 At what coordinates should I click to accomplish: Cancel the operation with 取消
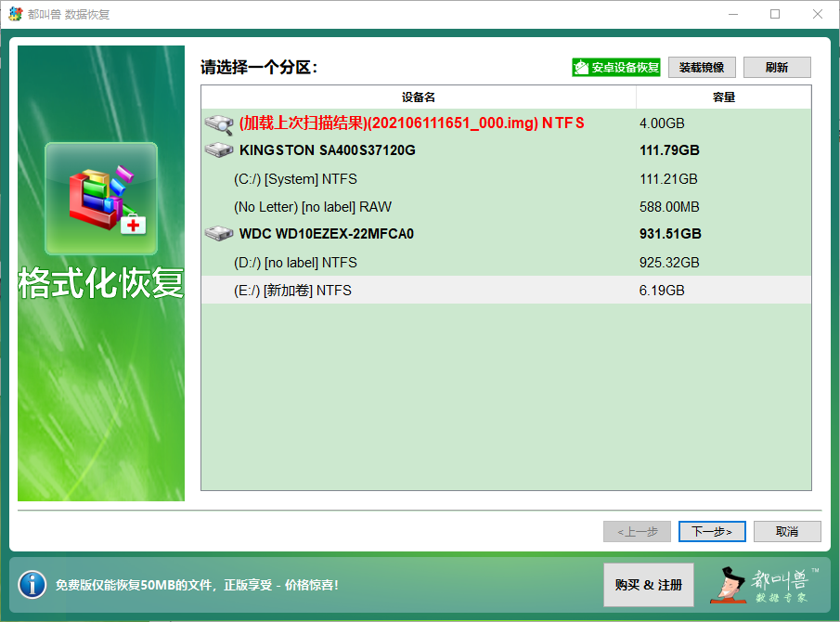[x=787, y=531]
